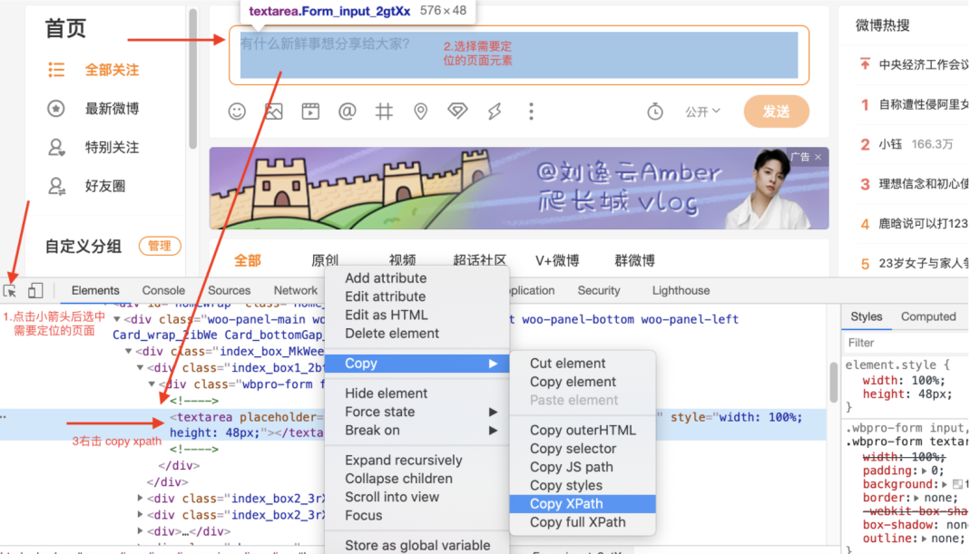Expand the border property triangle in Styles

(917, 498)
